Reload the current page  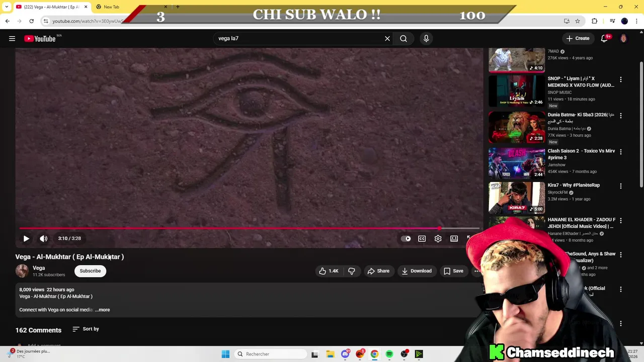point(31,21)
